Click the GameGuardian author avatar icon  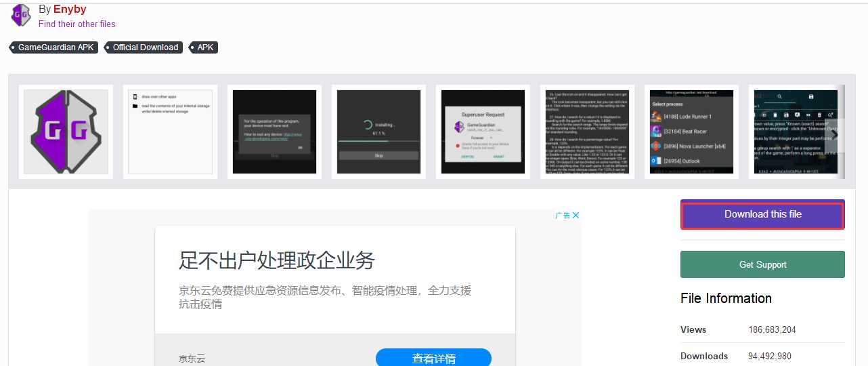(x=21, y=15)
